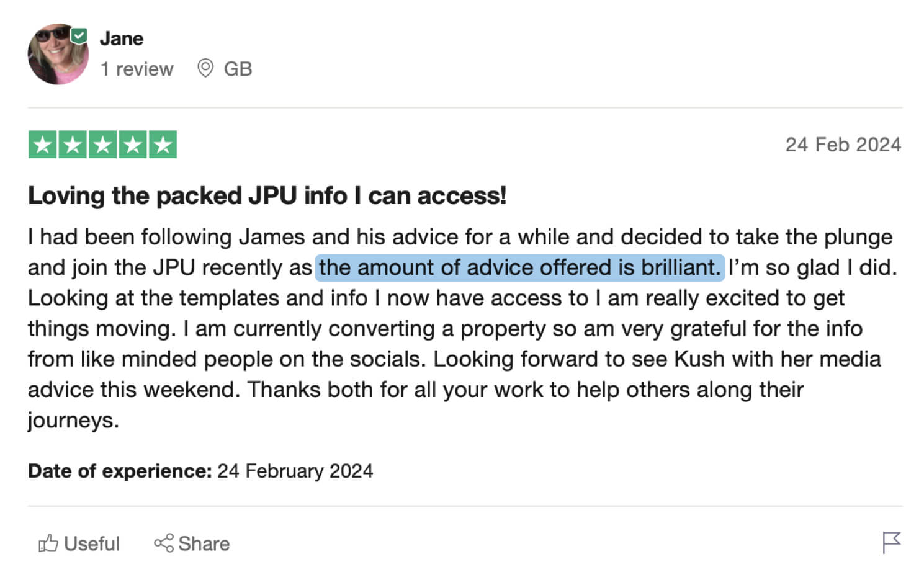Click the "1 review" count
The width and height of the screenshot is (924, 572).
pyautogui.click(x=137, y=69)
